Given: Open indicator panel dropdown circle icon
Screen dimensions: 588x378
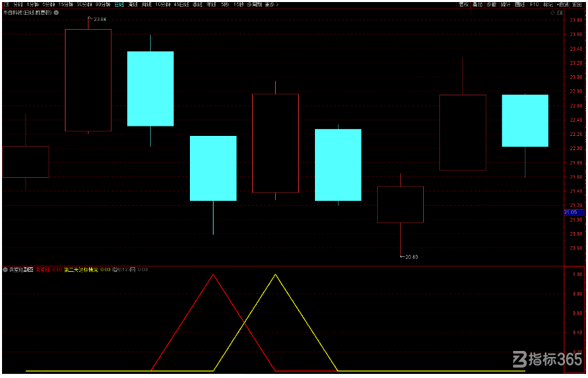Looking at the screenshot, I should coord(5,270).
